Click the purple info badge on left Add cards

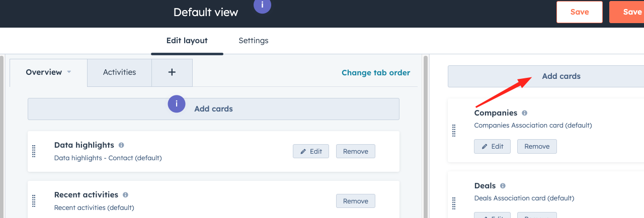177,104
